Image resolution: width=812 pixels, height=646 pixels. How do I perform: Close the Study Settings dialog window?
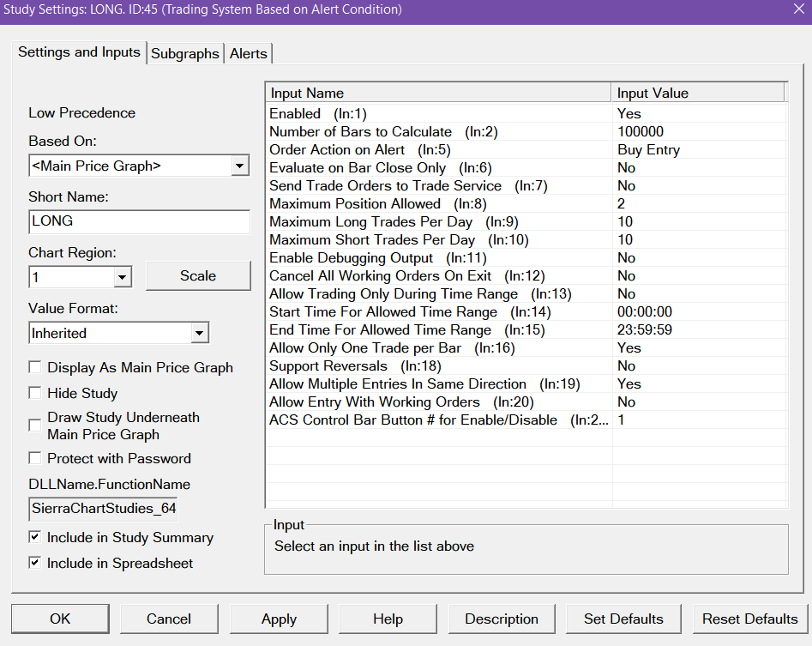coord(797,10)
